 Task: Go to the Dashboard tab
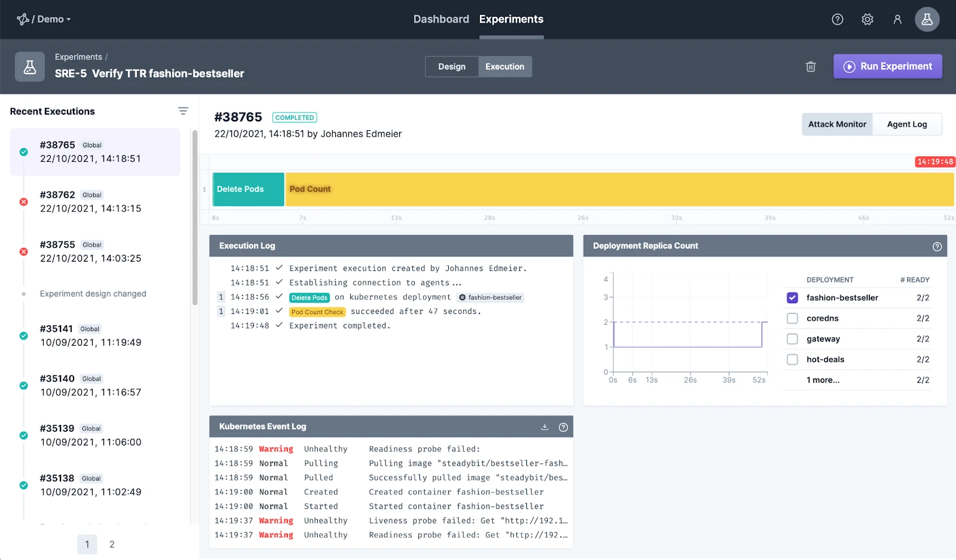point(441,19)
